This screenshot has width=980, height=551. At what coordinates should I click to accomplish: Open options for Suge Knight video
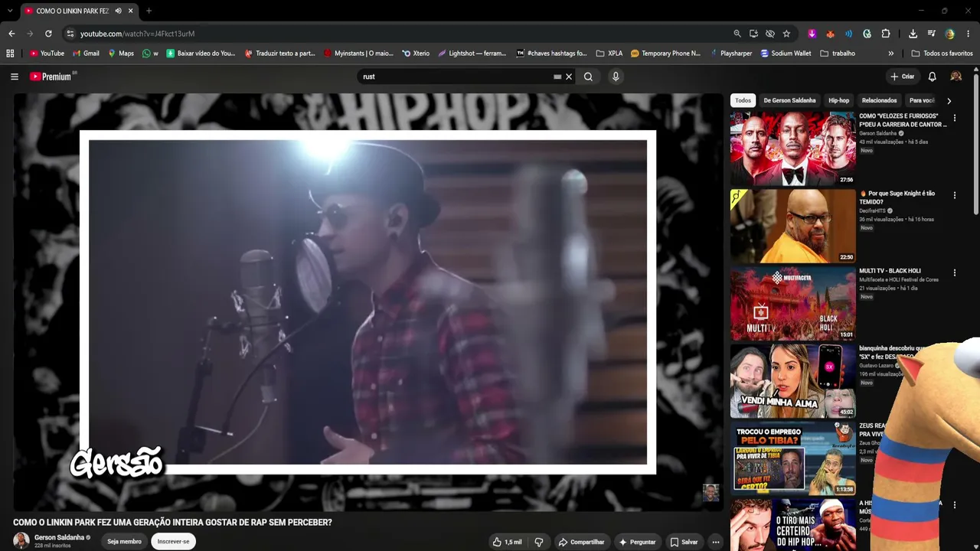954,195
